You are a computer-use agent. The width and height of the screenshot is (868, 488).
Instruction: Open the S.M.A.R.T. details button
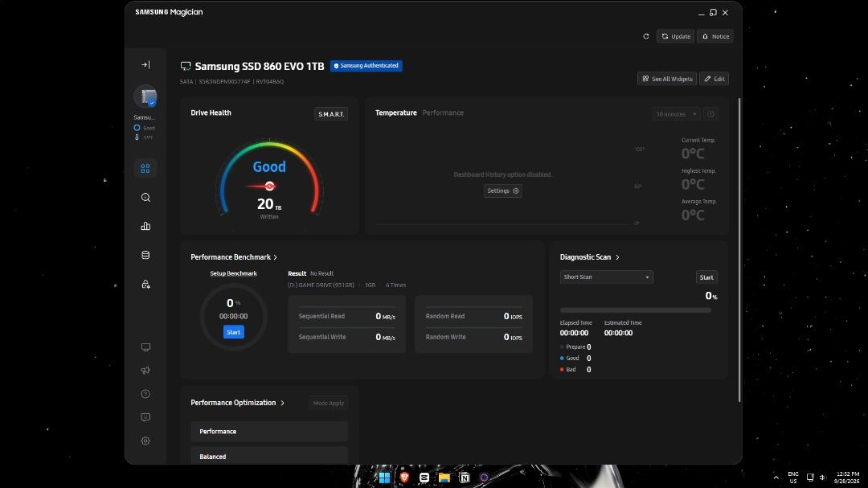coord(331,114)
